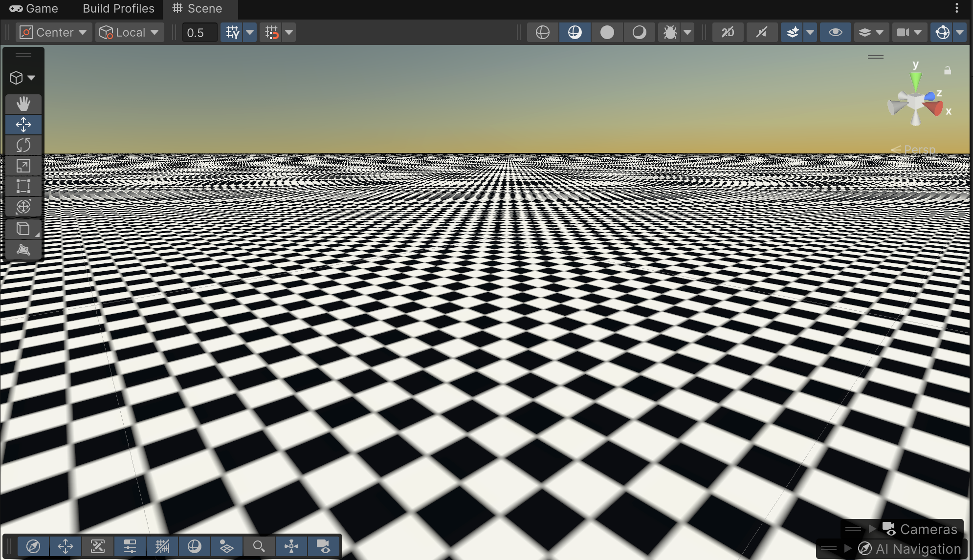Click the wrench and pencil overlay button
Image resolution: width=973 pixels, height=560 pixels.
pos(98,546)
